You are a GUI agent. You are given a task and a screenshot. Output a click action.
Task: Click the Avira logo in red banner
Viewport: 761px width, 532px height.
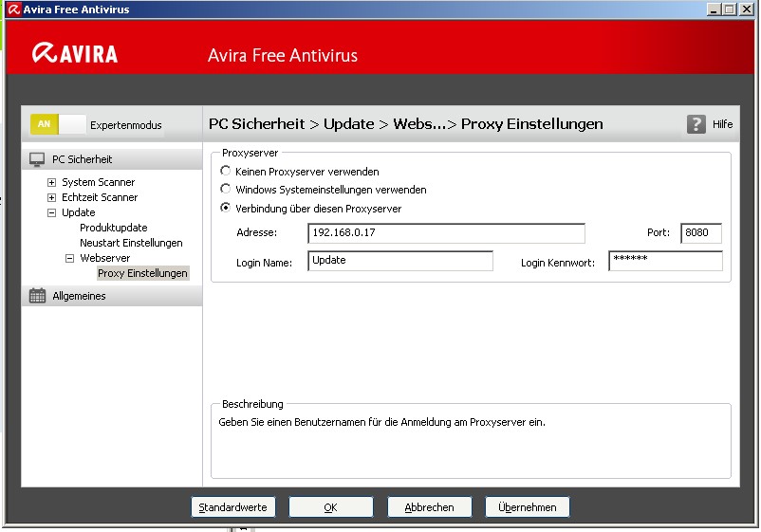[76, 54]
